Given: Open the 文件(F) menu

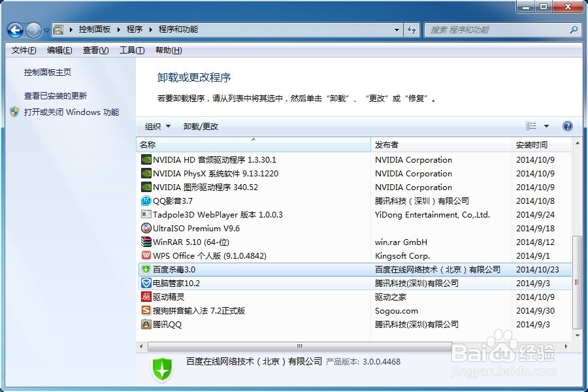Looking at the screenshot, I should pyautogui.click(x=24, y=50).
